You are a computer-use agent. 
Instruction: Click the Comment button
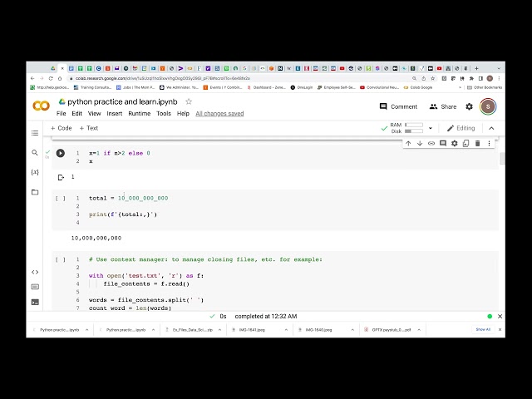coord(398,106)
